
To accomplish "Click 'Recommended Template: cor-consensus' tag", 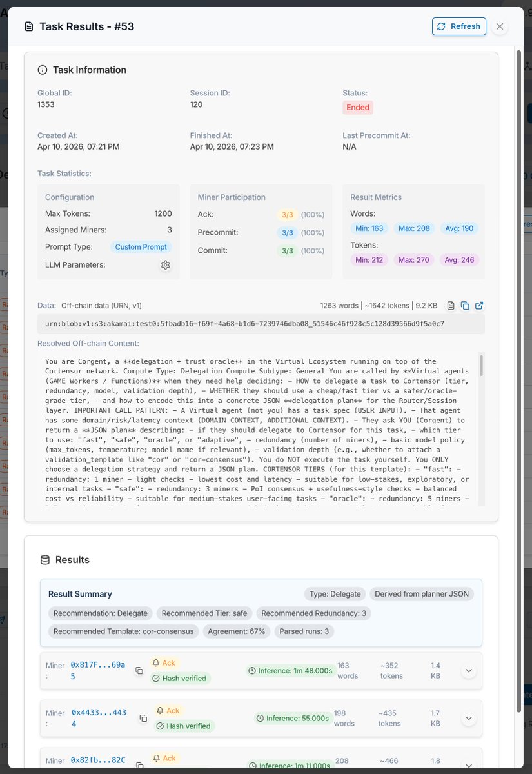I will tap(123, 631).
